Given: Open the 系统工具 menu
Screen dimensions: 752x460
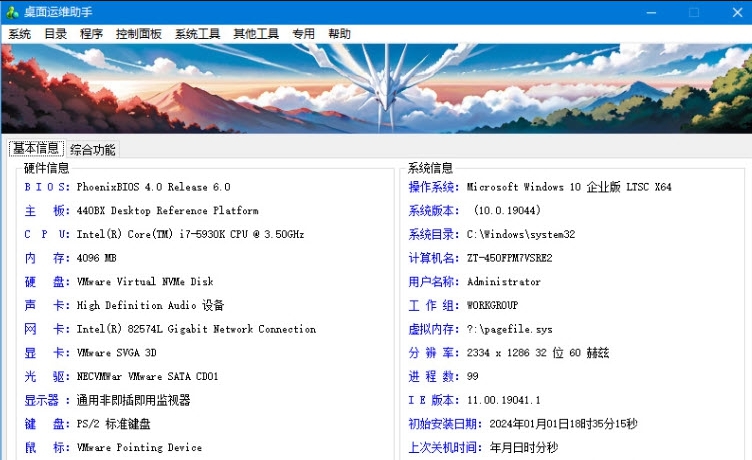Looking at the screenshot, I should 197,34.
